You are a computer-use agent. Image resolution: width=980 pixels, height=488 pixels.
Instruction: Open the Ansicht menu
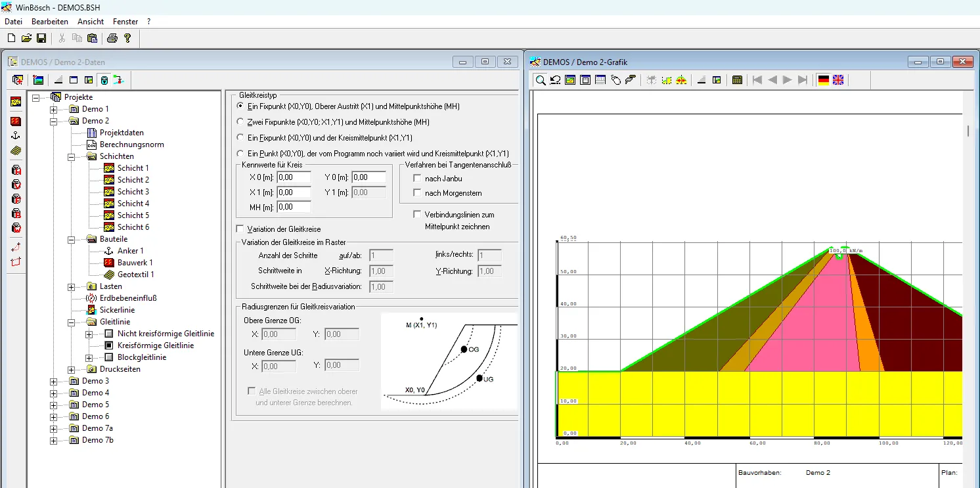(x=91, y=22)
